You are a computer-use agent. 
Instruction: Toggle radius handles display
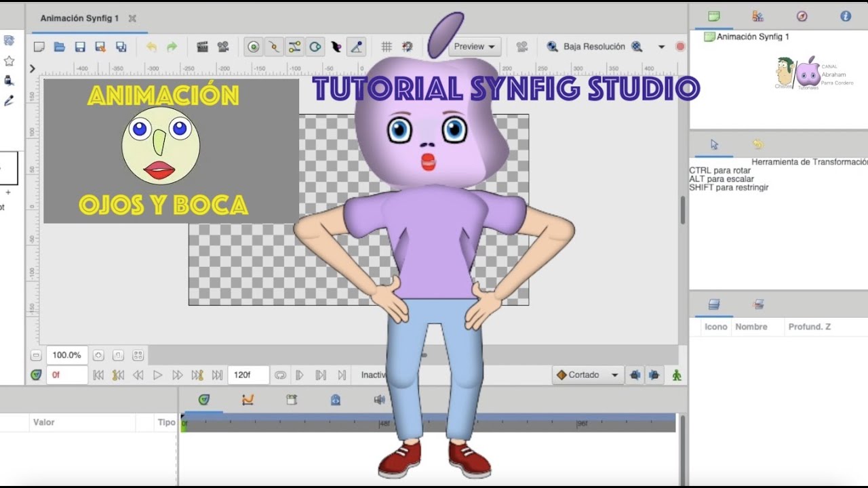coord(315,47)
